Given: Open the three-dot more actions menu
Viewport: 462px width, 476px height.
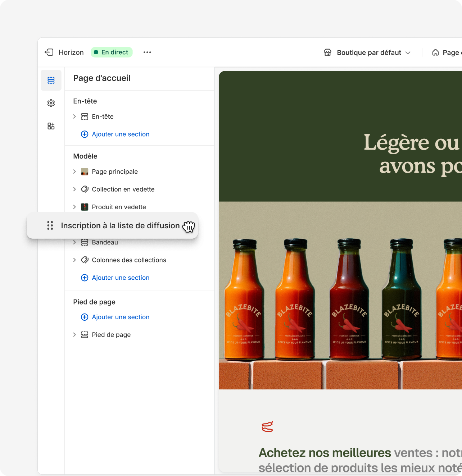Looking at the screenshot, I should point(147,52).
